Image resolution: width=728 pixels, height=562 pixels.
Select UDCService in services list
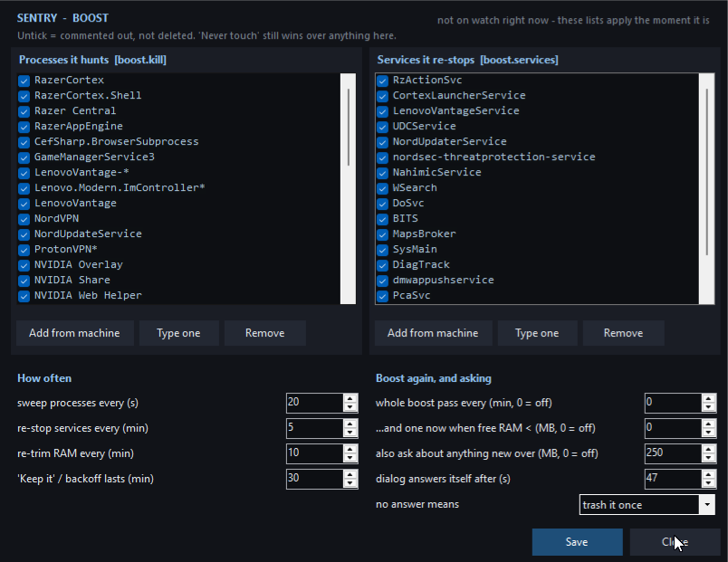pos(537,127)
